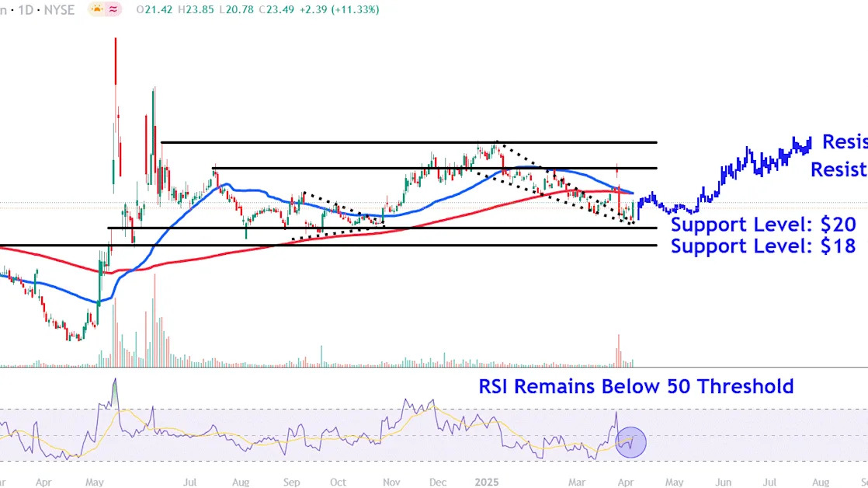This screenshot has height=488, width=868.
Task: Click the May label beside Apr 2024
Action: [x=95, y=483]
